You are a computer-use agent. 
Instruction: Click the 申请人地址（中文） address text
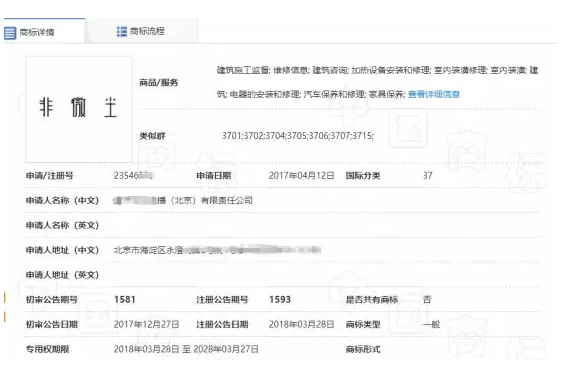coord(217,250)
